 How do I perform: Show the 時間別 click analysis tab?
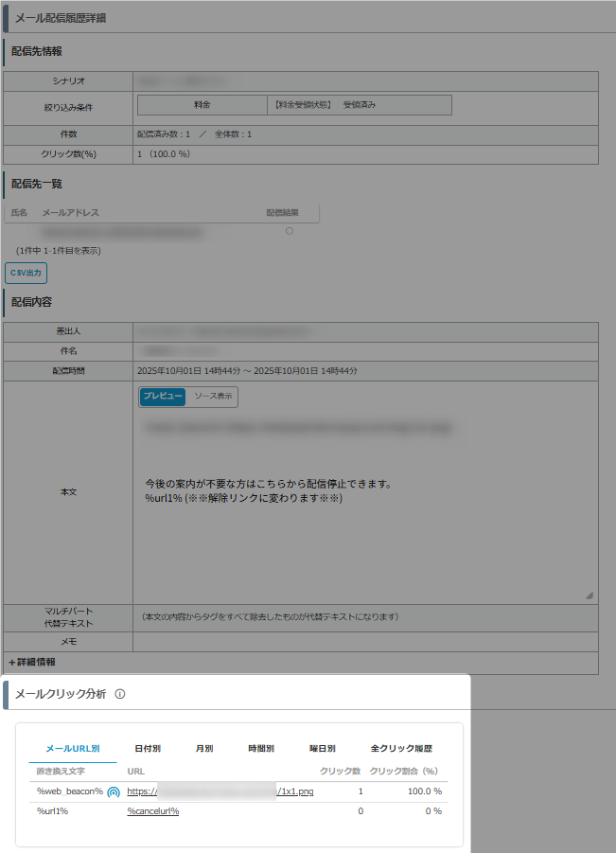(x=261, y=748)
